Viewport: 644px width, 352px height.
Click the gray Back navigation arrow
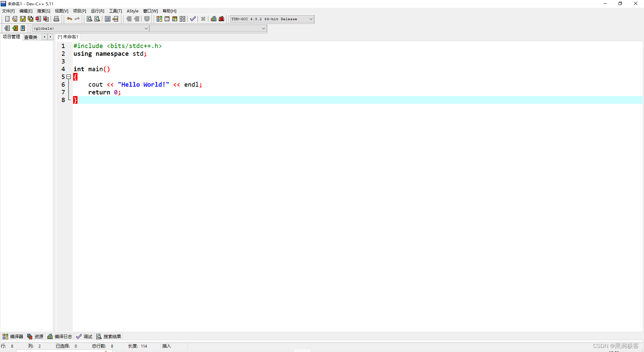pyautogui.click(x=128, y=19)
